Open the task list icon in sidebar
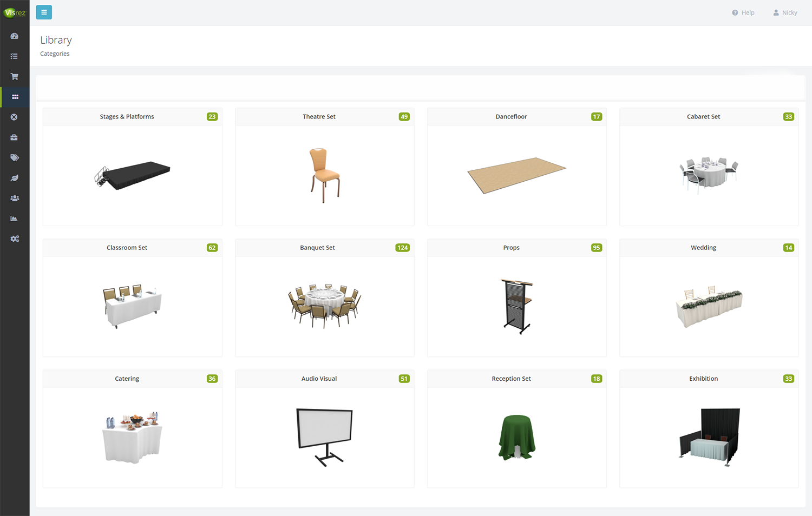The width and height of the screenshot is (812, 516). coord(15,56)
